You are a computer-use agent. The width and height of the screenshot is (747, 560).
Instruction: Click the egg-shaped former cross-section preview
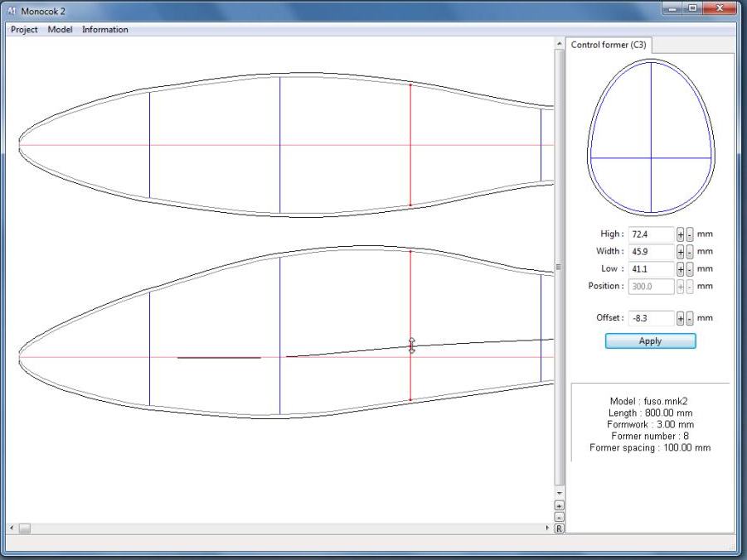tap(652, 138)
